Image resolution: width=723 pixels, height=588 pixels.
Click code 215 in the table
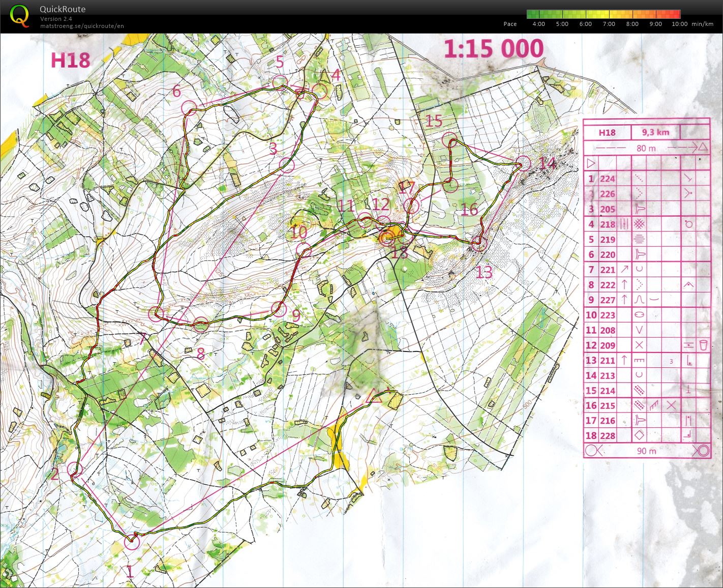(608, 405)
